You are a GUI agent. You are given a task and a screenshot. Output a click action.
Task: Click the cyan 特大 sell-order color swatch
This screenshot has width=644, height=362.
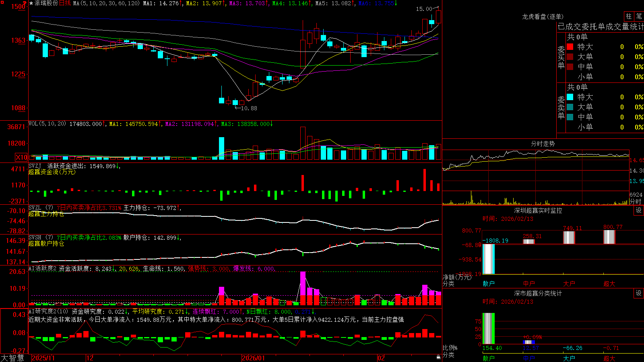point(570,97)
